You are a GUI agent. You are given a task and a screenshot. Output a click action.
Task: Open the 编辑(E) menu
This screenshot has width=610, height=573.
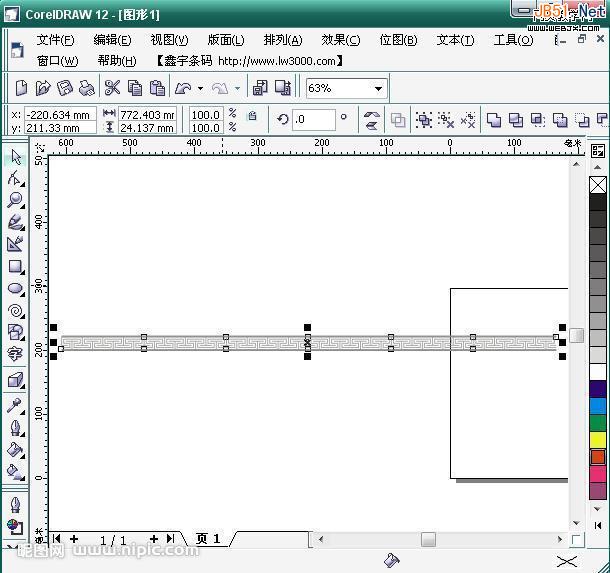point(112,40)
